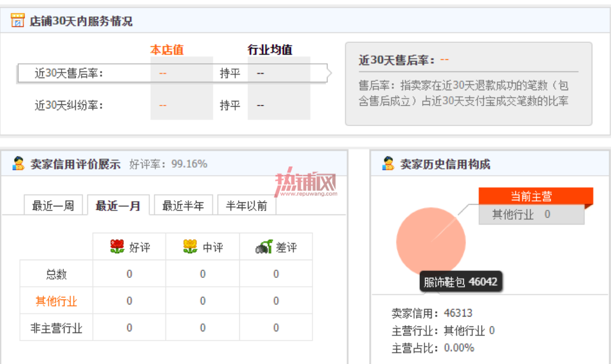Click the yellow flower 中评 icon
The image size is (611, 364).
190,247
